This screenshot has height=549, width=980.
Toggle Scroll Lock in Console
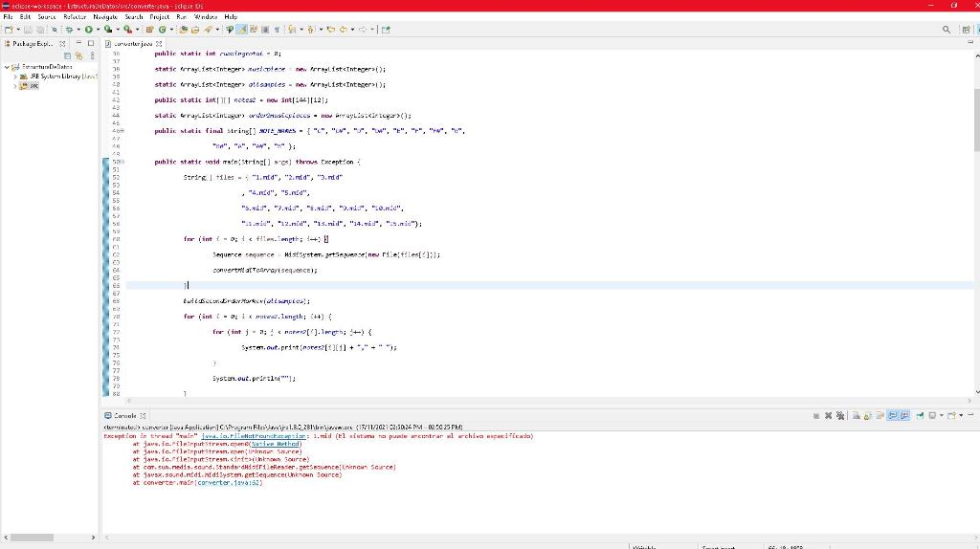867,415
